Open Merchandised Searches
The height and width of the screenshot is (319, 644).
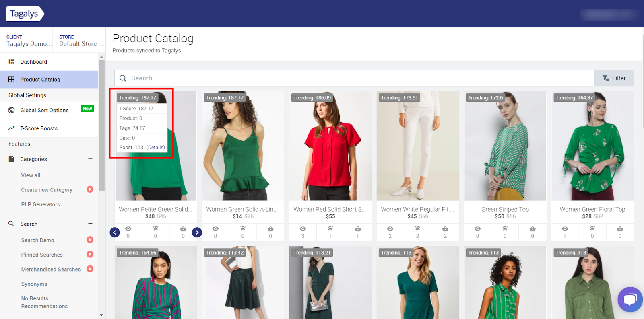[51, 269]
